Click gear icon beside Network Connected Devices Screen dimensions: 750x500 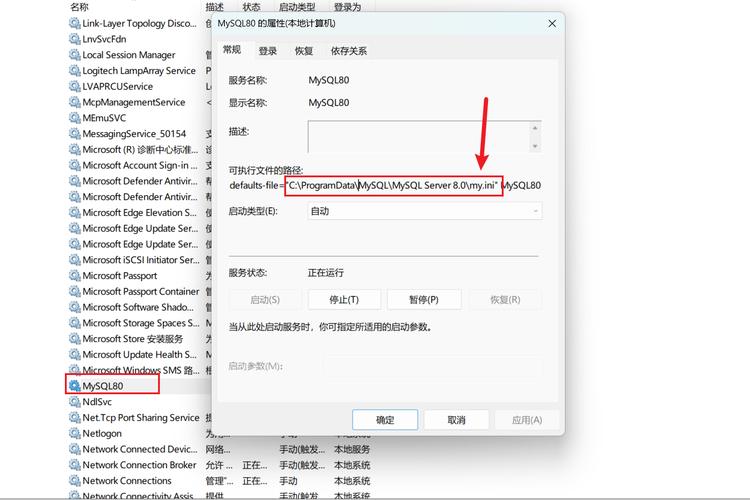pos(75,449)
